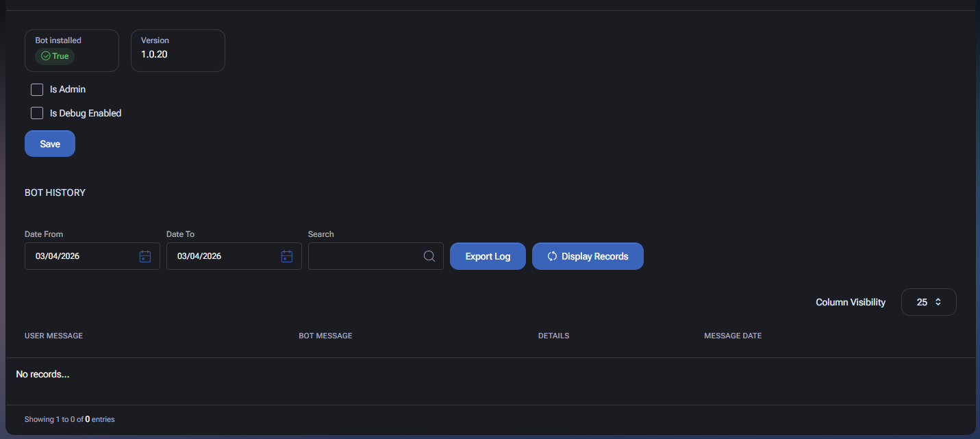Screen dimensions: 980x439
Task: Refresh the table with Display Records
Action: tap(588, 256)
